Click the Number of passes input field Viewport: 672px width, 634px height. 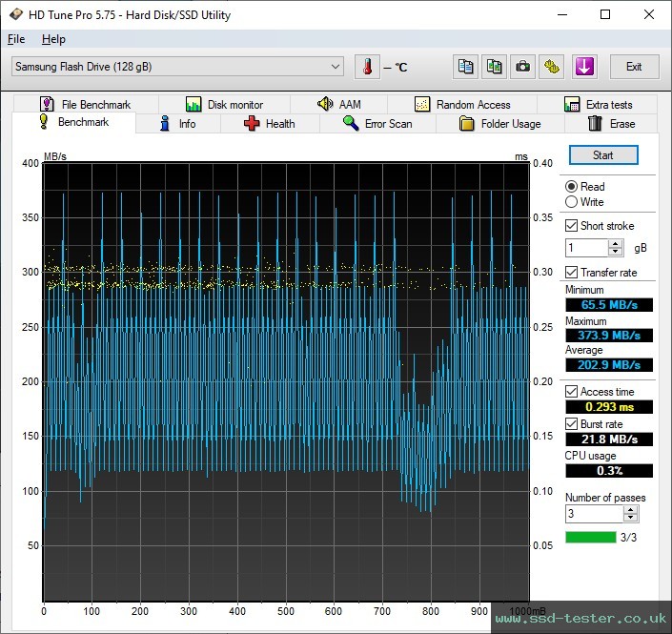pos(595,514)
